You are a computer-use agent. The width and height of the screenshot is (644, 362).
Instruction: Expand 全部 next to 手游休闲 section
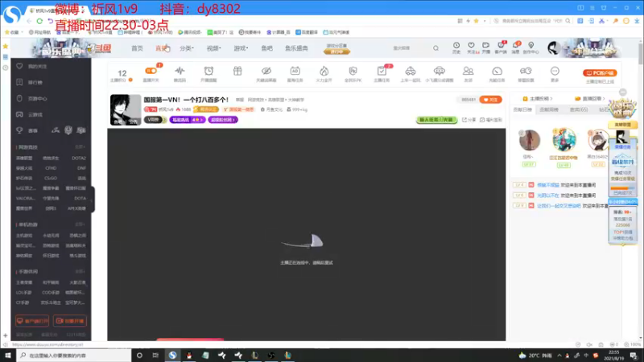pos(80,272)
